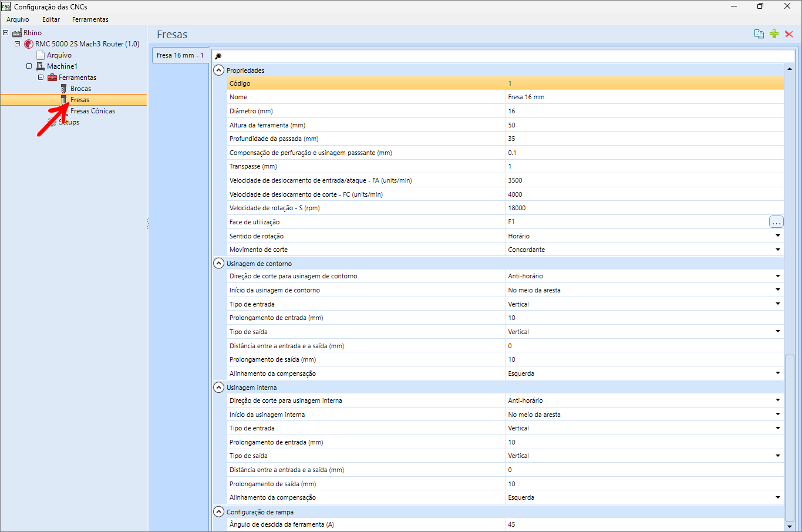
Task: Click the Machine1 computer icon
Action: click(41, 66)
